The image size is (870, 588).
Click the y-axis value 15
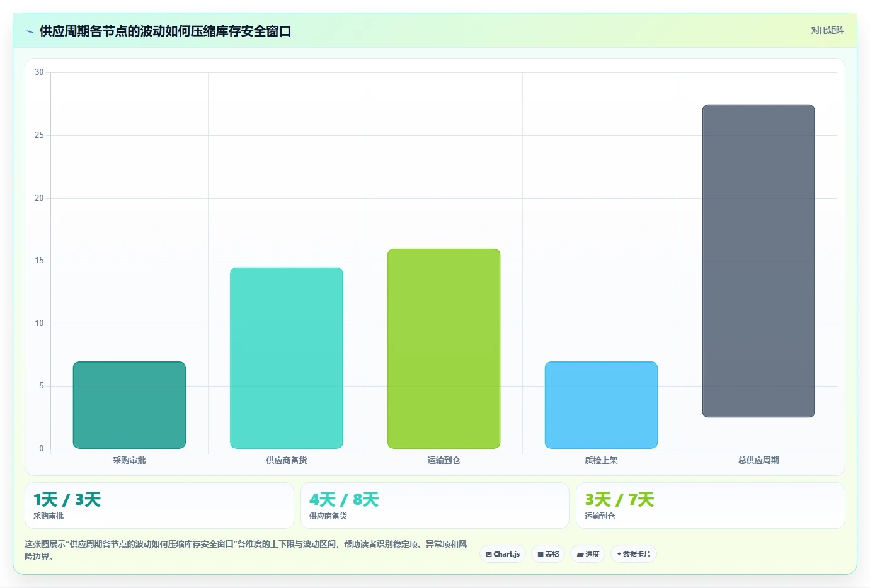(39, 261)
